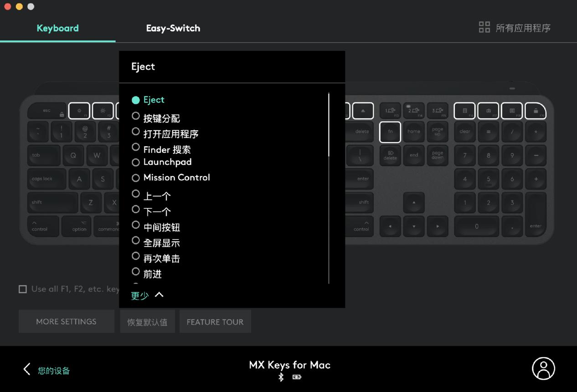Select the F17 screenshot camera key
The width and height of the screenshot is (577, 392).
488,111
